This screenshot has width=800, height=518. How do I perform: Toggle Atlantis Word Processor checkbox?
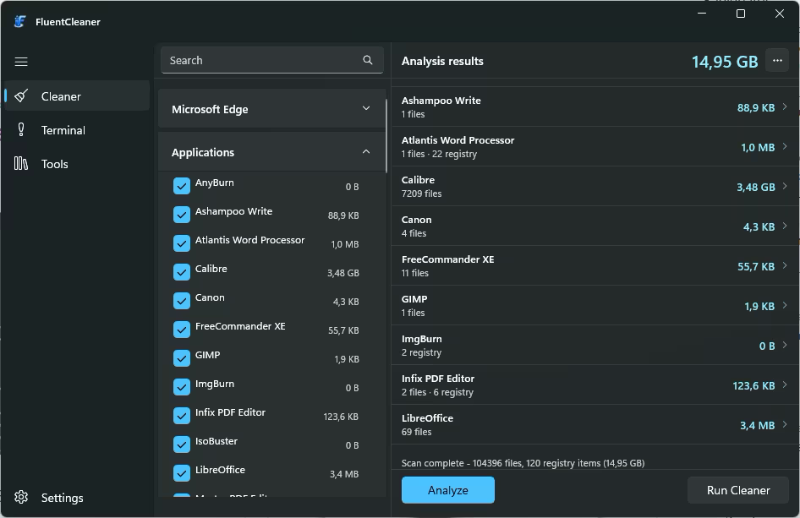[181, 243]
